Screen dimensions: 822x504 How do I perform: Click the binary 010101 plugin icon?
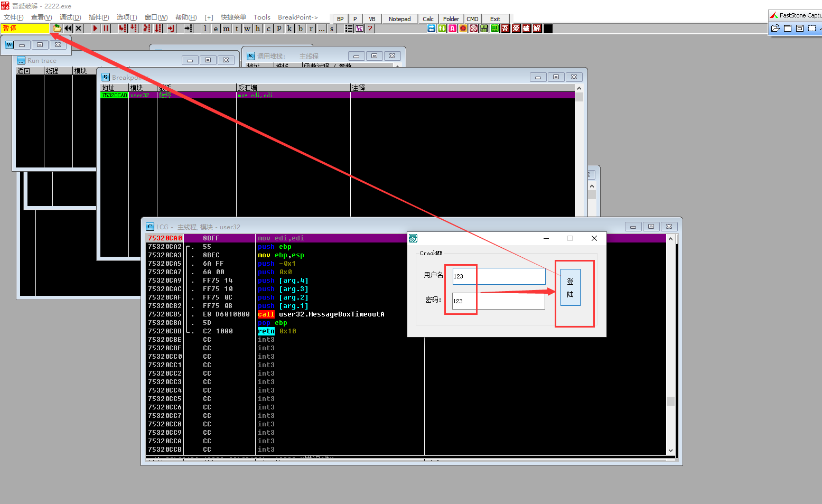click(484, 29)
